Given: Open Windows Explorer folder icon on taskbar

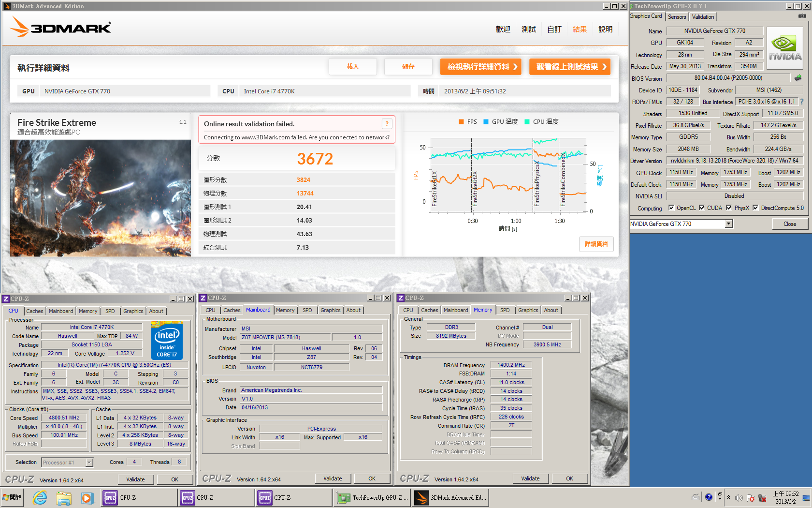Looking at the screenshot, I should (x=63, y=497).
